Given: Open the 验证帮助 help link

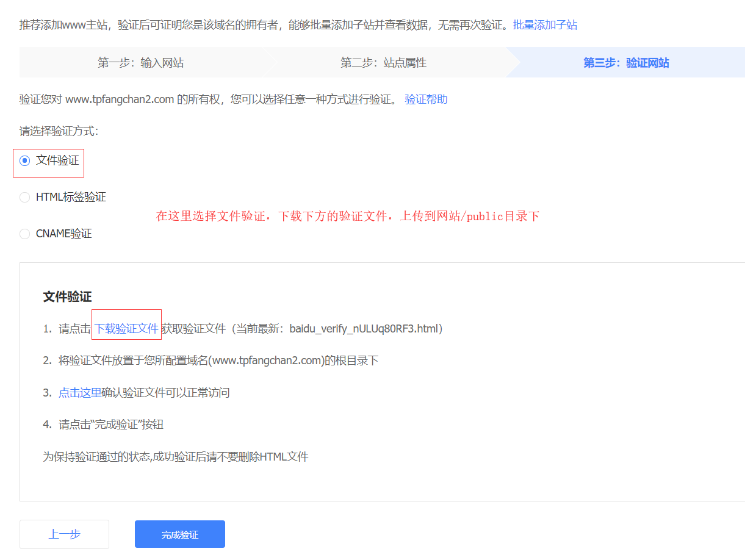Looking at the screenshot, I should coord(426,99).
